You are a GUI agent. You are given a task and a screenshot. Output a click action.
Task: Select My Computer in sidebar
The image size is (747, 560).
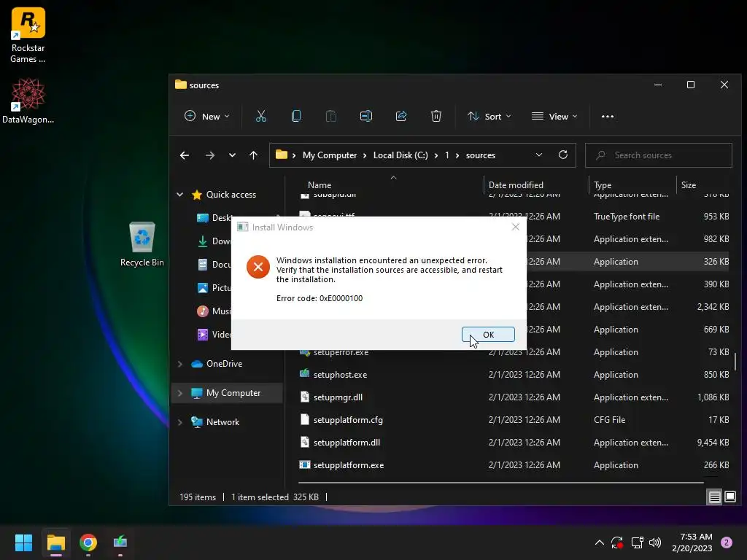pyautogui.click(x=233, y=393)
